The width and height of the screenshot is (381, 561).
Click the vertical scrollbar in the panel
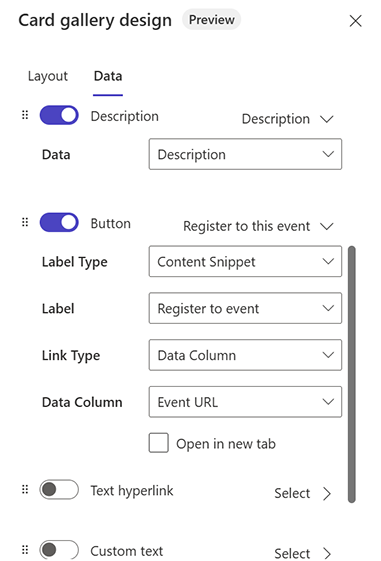[x=352, y=374]
